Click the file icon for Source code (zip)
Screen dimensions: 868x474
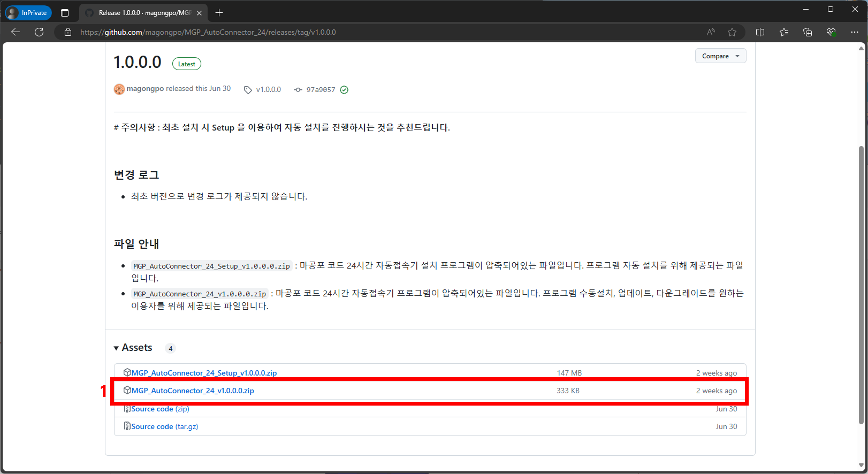click(127, 408)
